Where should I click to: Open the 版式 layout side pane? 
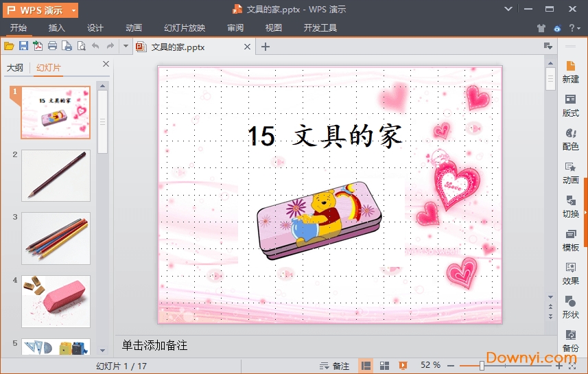point(570,106)
